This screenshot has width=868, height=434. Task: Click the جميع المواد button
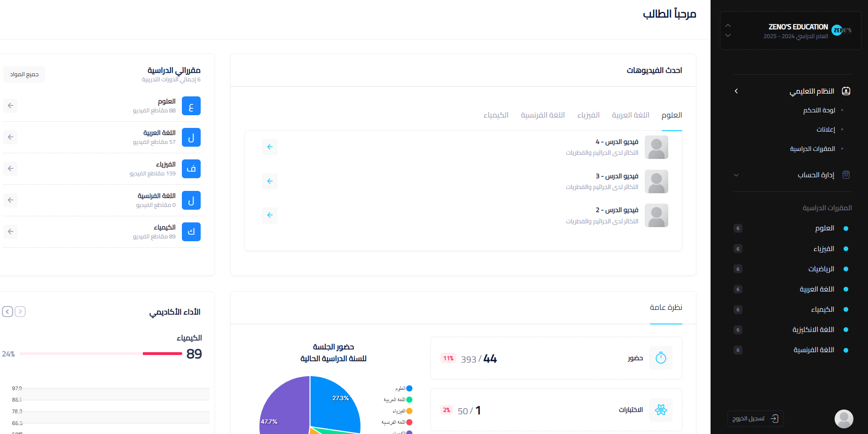pos(24,74)
